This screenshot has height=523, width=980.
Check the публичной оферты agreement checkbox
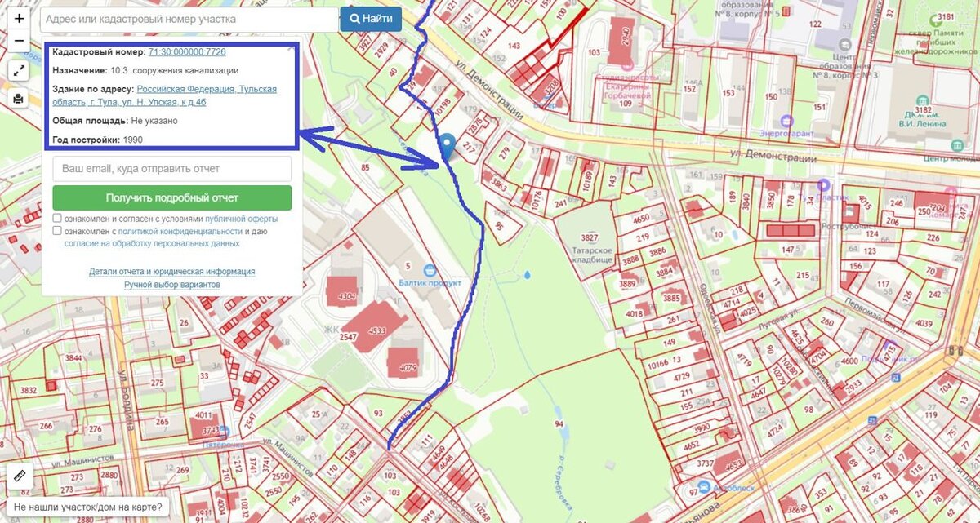[x=57, y=219]
